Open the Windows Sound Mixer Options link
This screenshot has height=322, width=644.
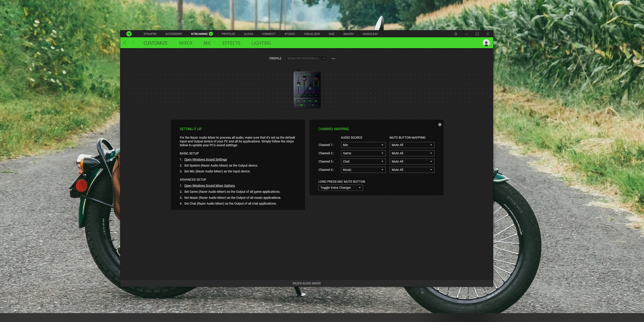coord(209,185)
